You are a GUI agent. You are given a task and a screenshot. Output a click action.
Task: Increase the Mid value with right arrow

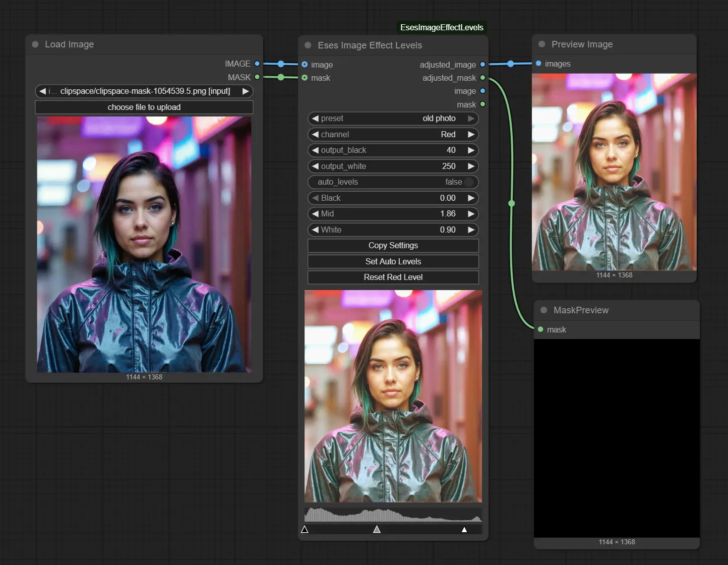tap(471, 214)
